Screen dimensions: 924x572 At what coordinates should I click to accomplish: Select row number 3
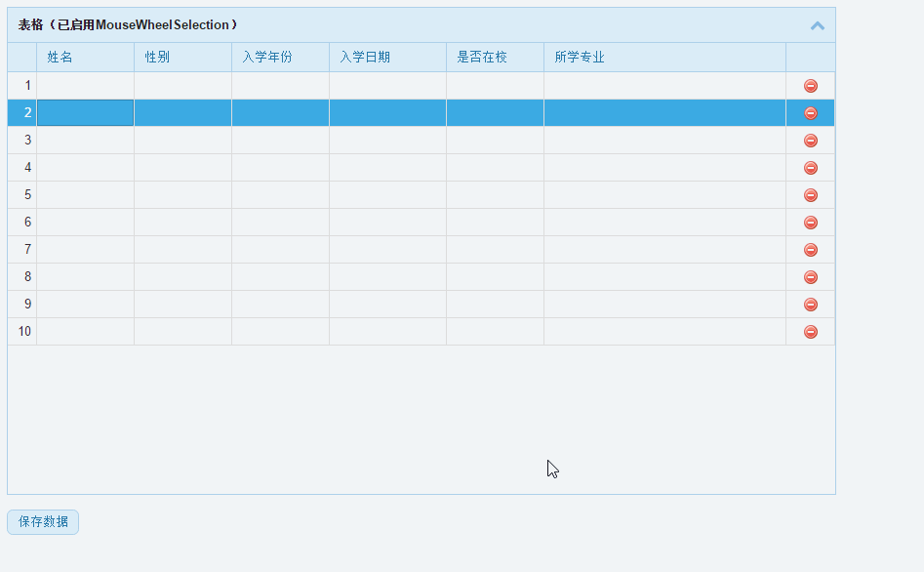pos(22,141)
